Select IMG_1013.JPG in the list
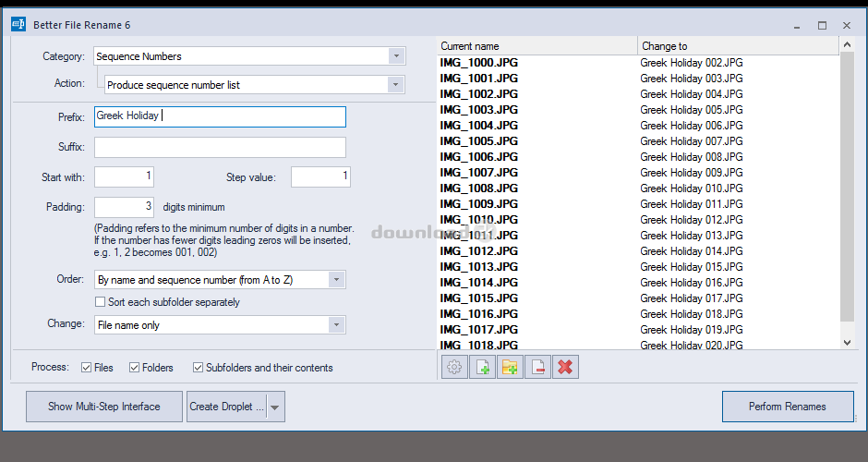Image resolution: width=868 pixels, height=462 pixels. [x=479, y=266]
